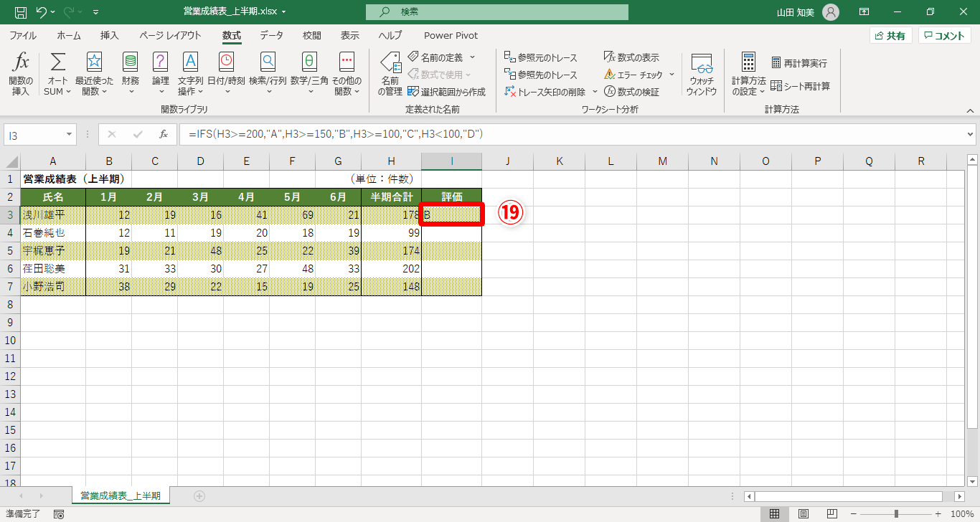Viewport: 980px width, 522px height.
Task: Open the AutoSum (オートSUM) button
Action: tap(57, 75)
